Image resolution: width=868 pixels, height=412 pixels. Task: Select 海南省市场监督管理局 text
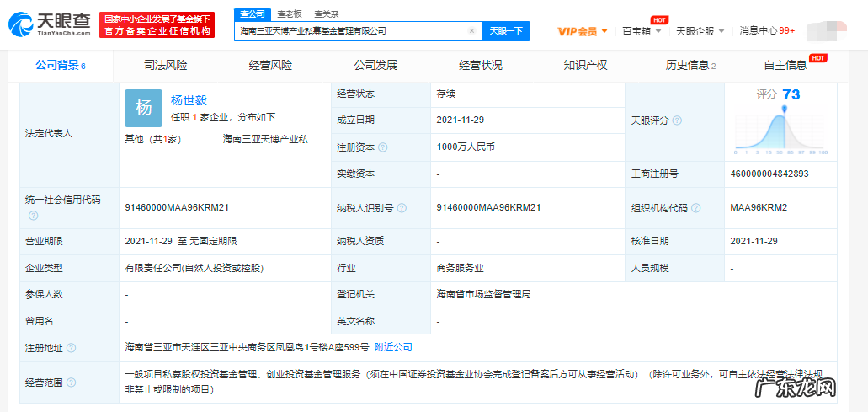484,295
